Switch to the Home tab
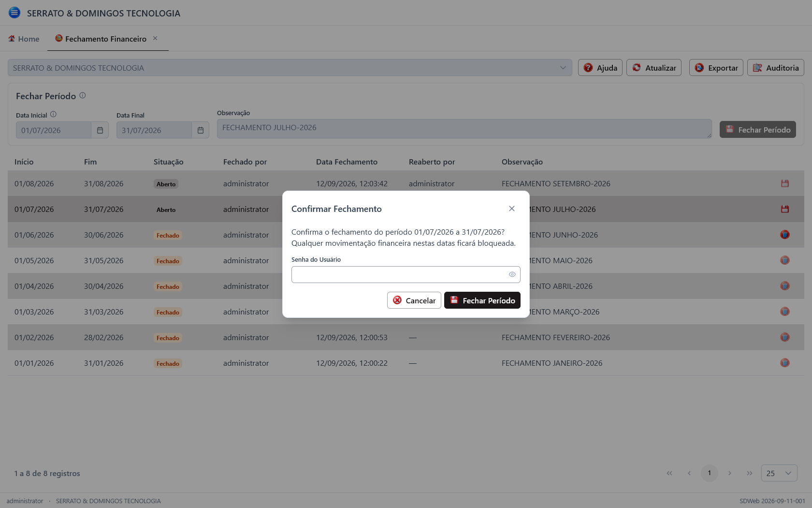 click(24, 39)
